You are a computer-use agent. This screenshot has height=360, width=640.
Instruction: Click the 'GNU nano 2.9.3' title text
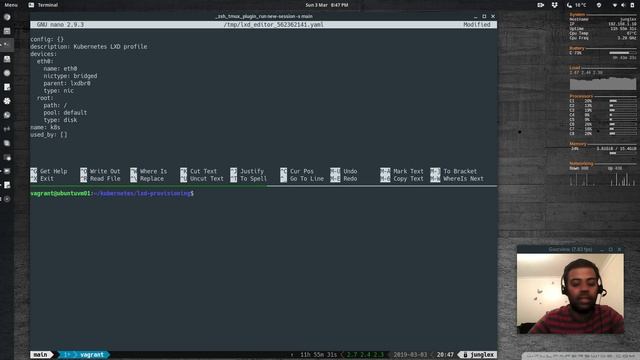tap(60, 24)
